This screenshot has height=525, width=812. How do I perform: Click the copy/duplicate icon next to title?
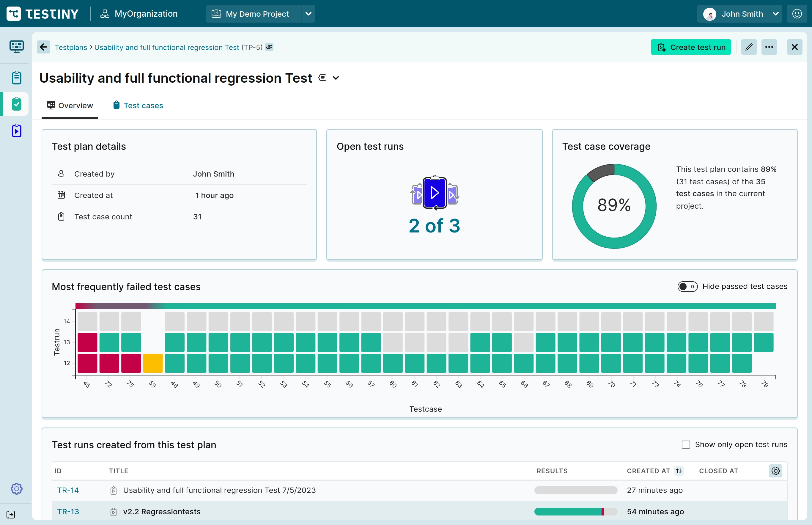[x=322, y=78]
